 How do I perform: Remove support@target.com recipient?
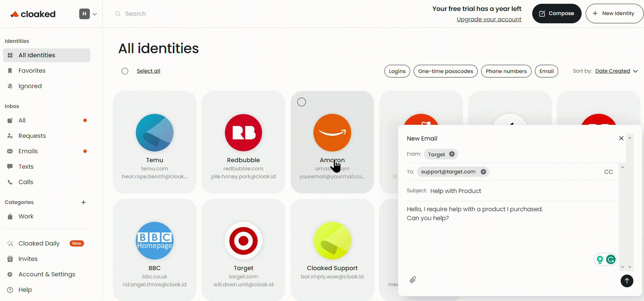pyautogui.click(x=483, y=172)
